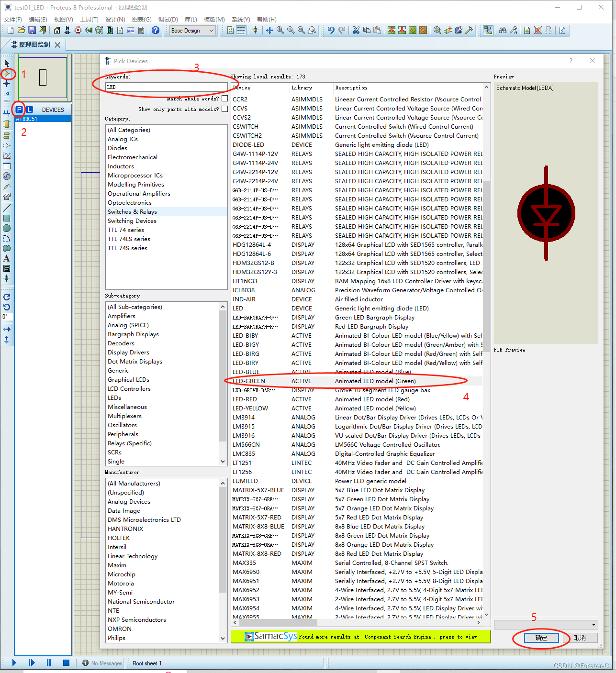The image size is (616, 673).
Task: Choose the text 'A' graphics tool
Action: 7,258
